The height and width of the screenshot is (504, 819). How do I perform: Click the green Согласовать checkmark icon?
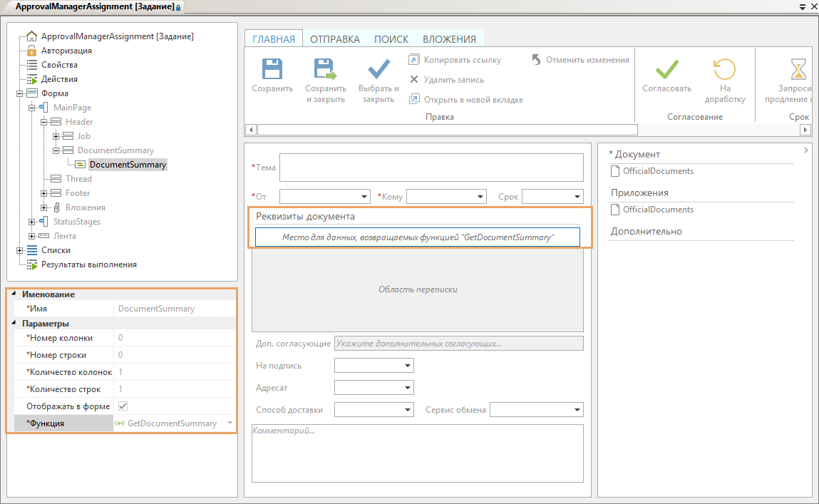666,69
